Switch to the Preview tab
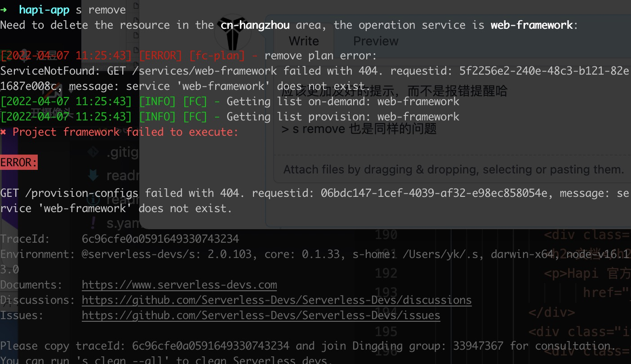 click(376, 40)
